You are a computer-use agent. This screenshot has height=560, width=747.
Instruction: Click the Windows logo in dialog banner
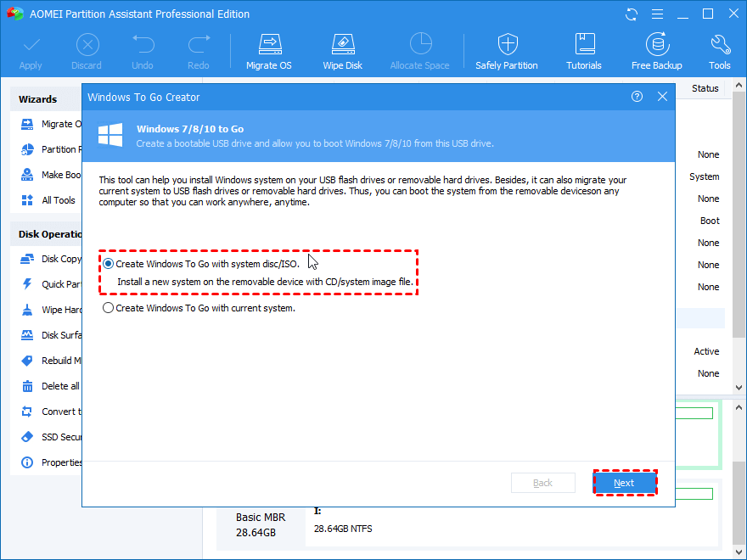click(x=110, y=134)
